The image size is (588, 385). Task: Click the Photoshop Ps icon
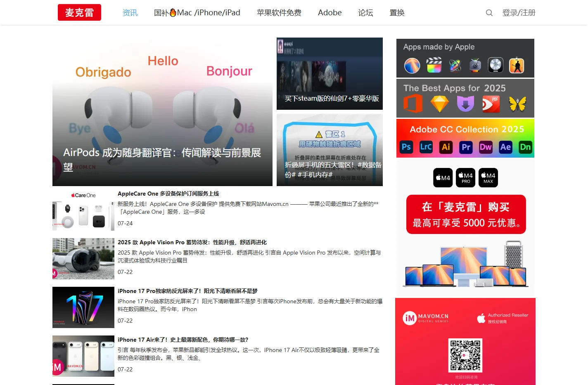(x=406, y=147)
